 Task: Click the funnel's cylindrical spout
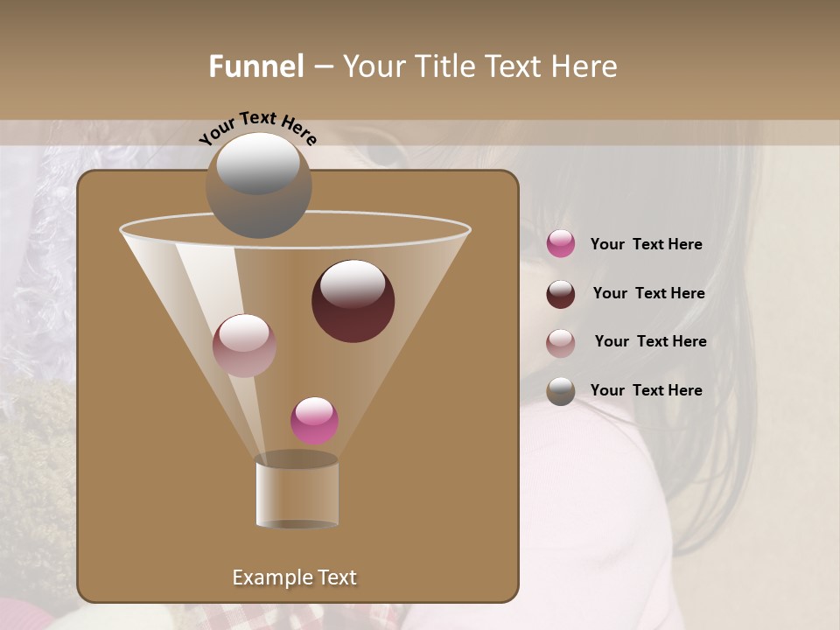297,493
